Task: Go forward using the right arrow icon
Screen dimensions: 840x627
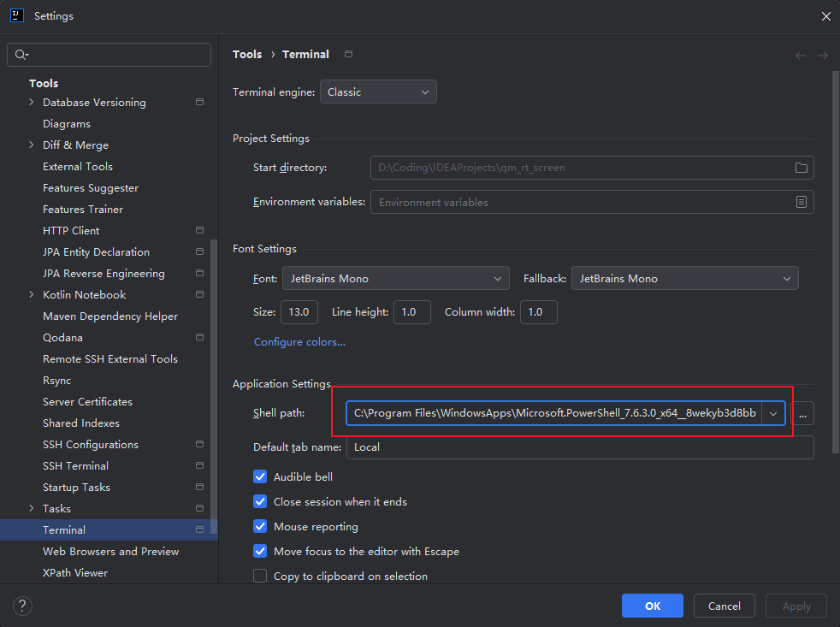Action: 823,56
